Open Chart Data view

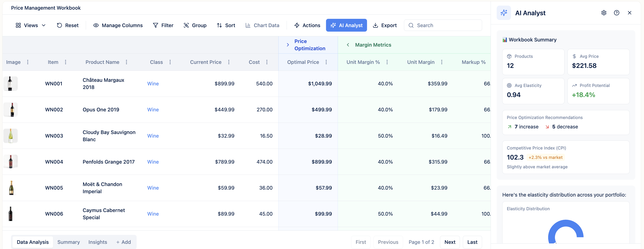tap(248, 25)
